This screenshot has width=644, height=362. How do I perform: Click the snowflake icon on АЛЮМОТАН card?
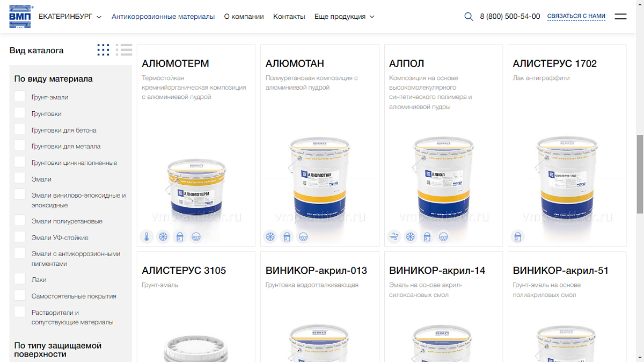[270, 236]
